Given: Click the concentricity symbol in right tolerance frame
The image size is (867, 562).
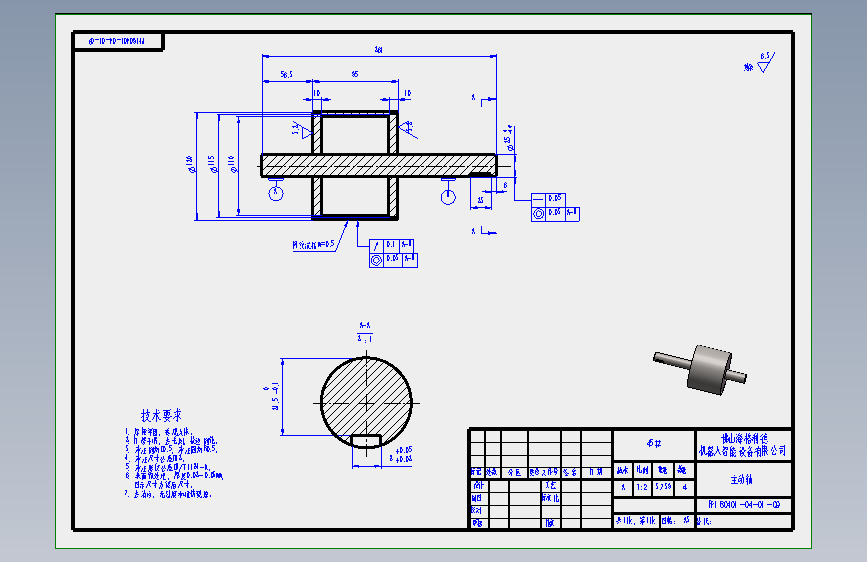Looking at the screenshot, I should pyautogui.click(x=539, y=214).
